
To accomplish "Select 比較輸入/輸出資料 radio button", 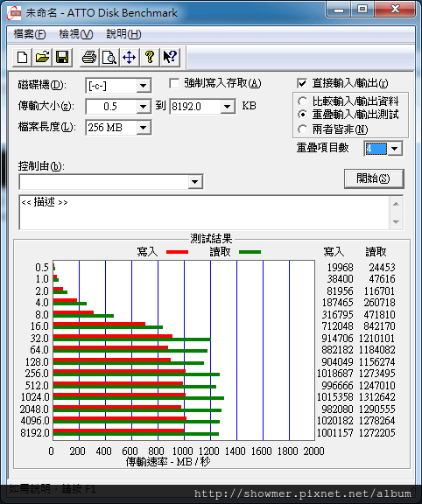I will tap(302, 101).
